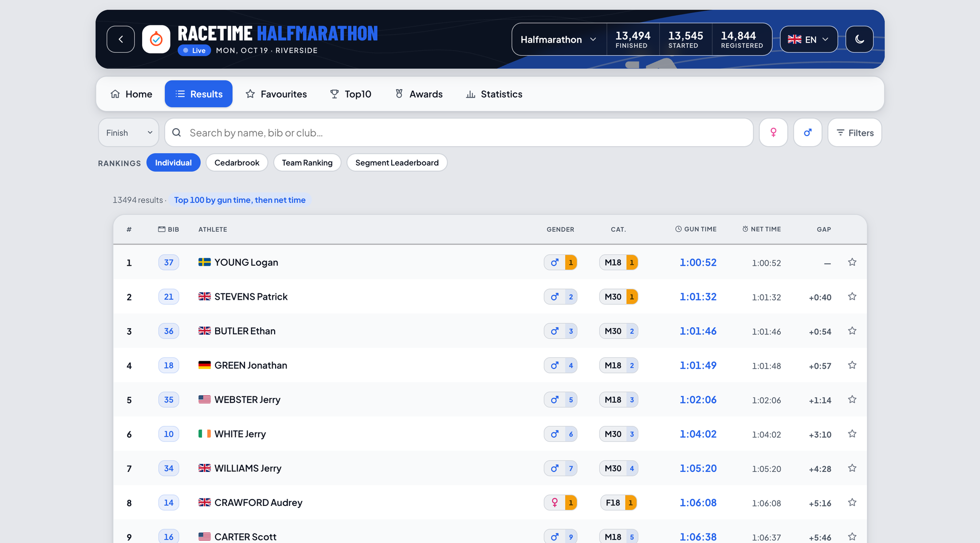
Task: Open the EN language dropdown
Action: tap(809, 39)
